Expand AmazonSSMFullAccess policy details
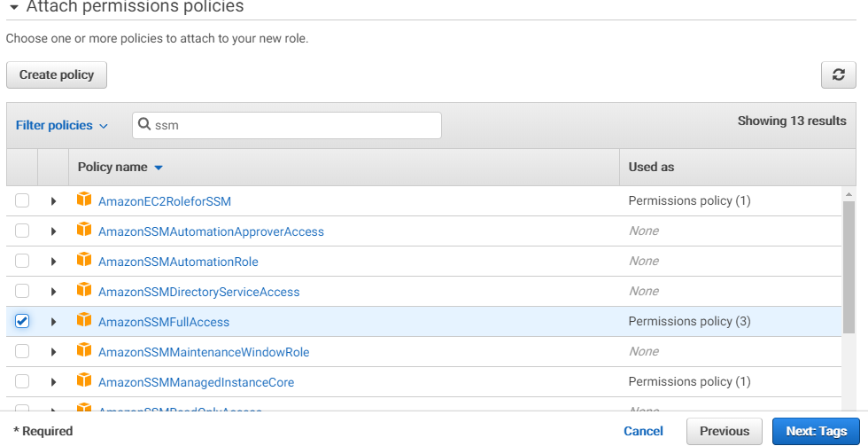Screen dimensions: 868x446 53,322
